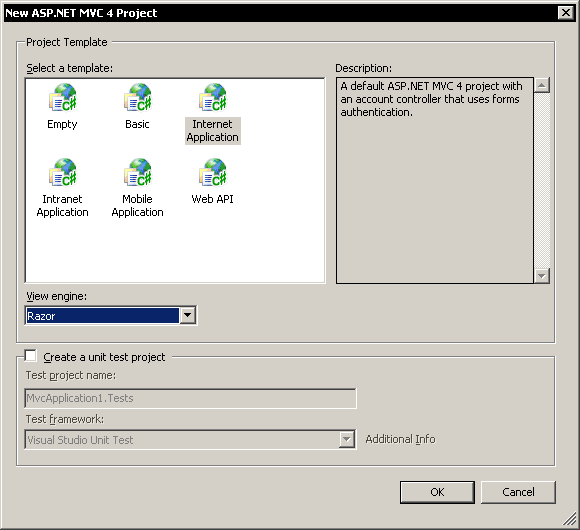
Task: Click the Razor view engine combo box
Action: [111, 315]
